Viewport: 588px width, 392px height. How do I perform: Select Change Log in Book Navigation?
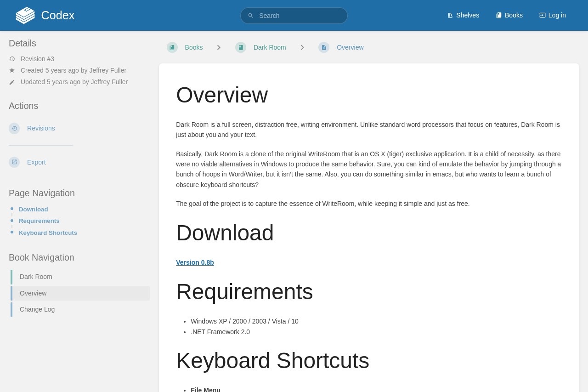click(37, 309)
